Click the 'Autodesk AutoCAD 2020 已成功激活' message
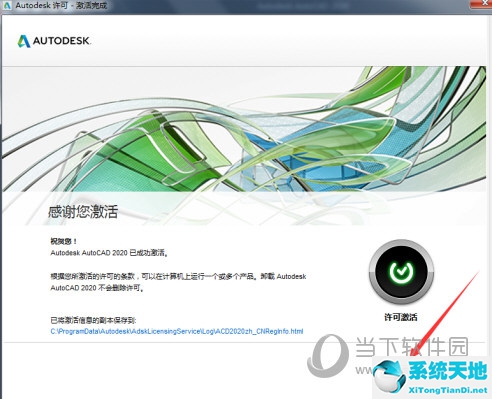This screenshot has height=399, width=492. pos(109,253)
